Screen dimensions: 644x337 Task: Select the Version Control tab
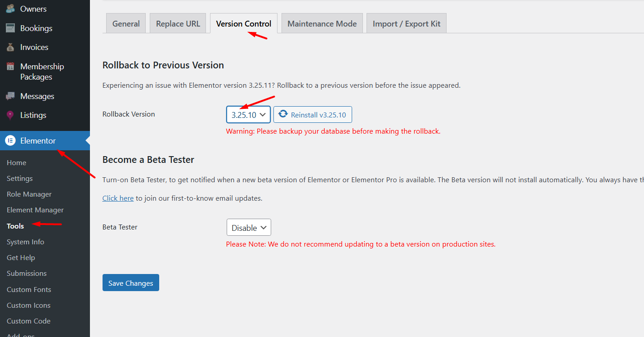pyautogui.click(x=244, y=23)
